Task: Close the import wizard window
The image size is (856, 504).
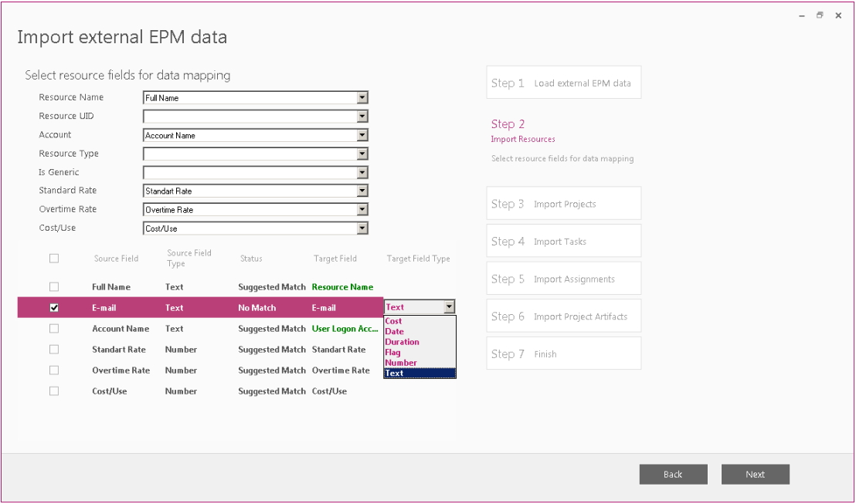Action: click(838, 15)
